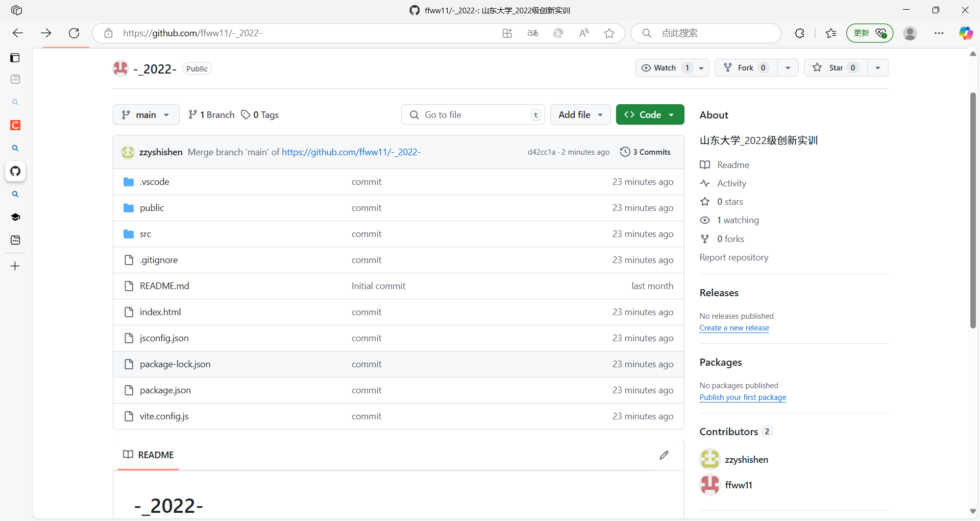The image size is (980, 521).
Task: Click the Go to file search box
Action: tap(473, 114)
